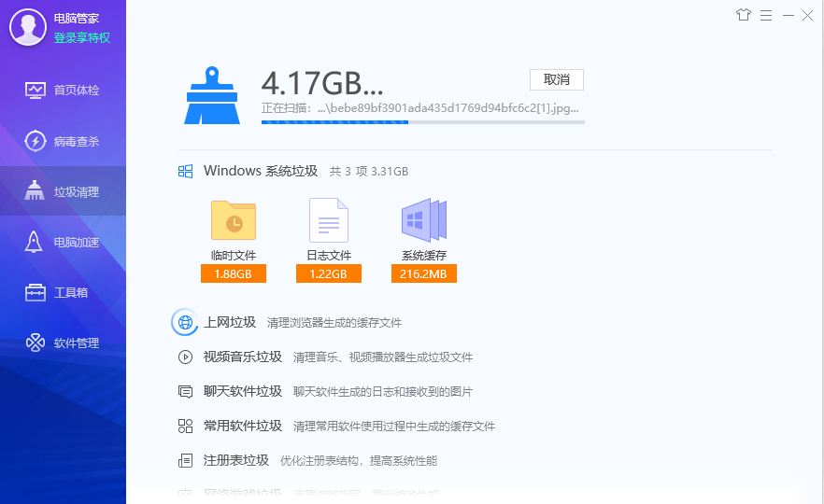Open the 软件管理 software management tab
The height and width of the screenshot is (504, 824).
64,343
